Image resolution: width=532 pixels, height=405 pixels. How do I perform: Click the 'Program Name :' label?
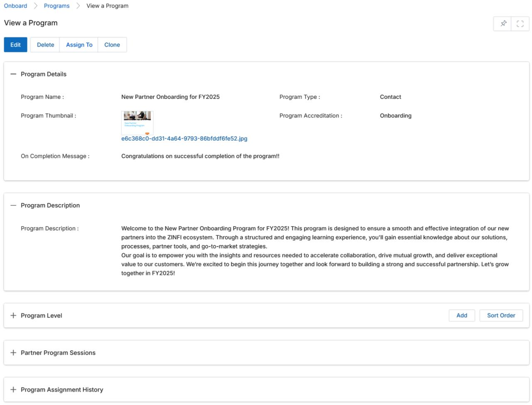click(x=42, y=97)
